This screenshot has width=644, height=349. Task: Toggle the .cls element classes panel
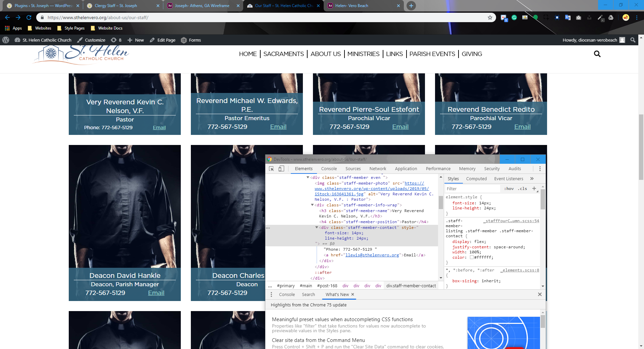(522, 189)
